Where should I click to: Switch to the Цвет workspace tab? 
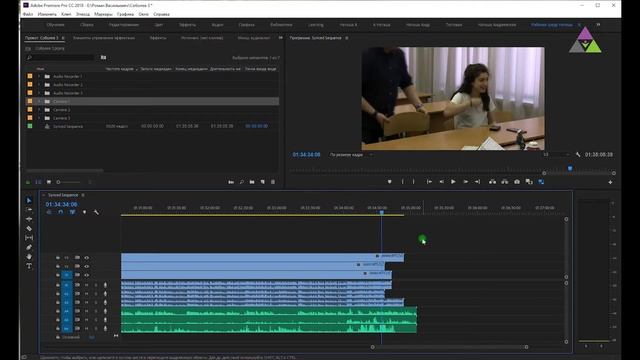[158, 24]
